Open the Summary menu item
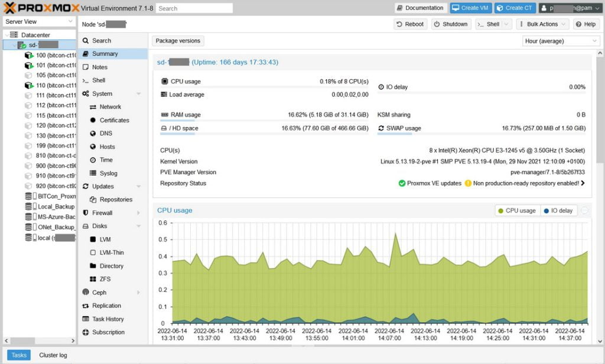The height and width of the screenshot is (364, 605). point(105,54)
